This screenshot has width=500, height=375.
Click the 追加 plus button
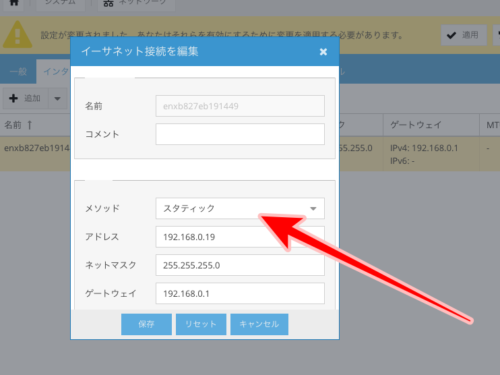tap(26, 98)
